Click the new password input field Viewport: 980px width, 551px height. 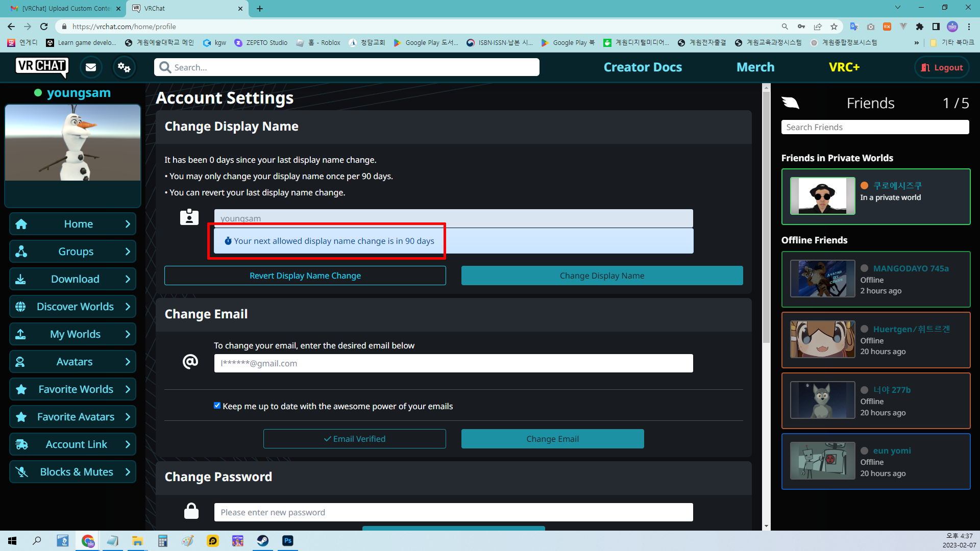pyautogui.click(x=453, y=512)
